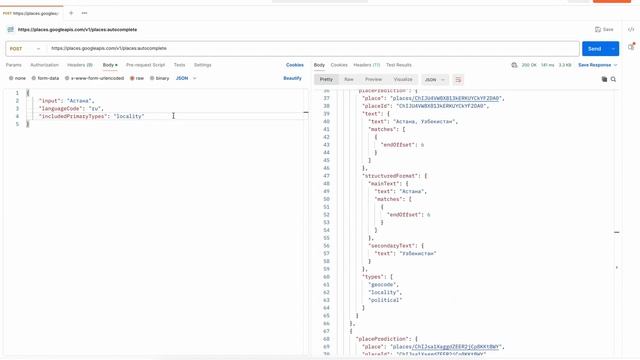
Task: Click the Beautify link
Action: point(292,78)
